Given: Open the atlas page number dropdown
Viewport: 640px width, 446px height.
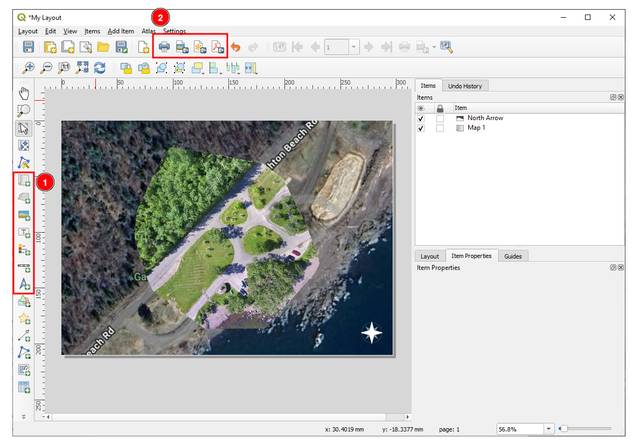Looking at the screenshot, I should coord(354,47).
